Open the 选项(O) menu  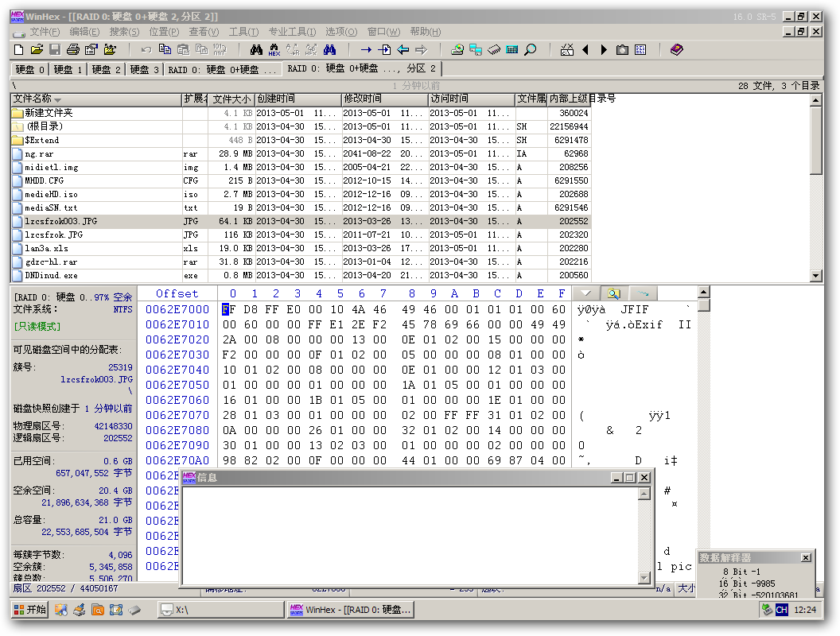341,32
